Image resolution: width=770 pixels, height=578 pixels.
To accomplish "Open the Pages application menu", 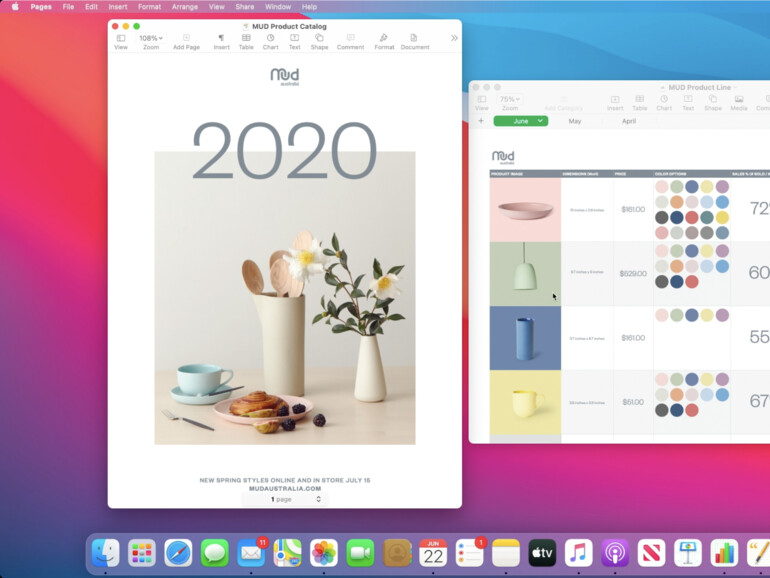I will 41,7.
